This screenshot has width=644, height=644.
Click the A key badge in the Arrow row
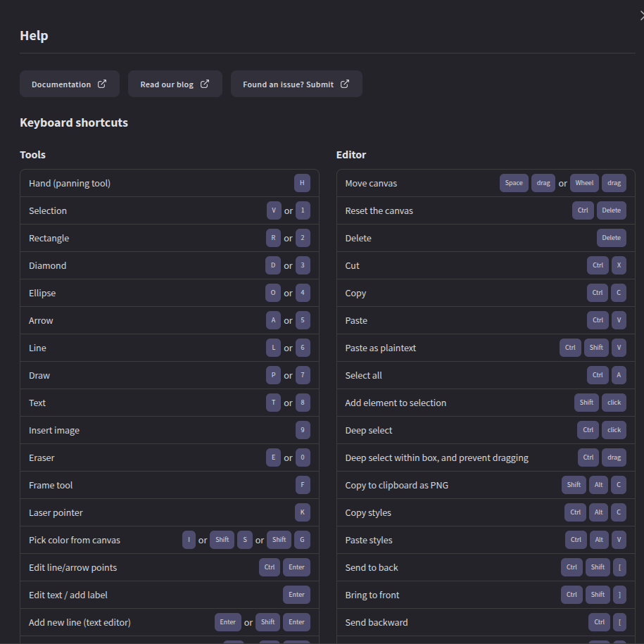(273, 320)
